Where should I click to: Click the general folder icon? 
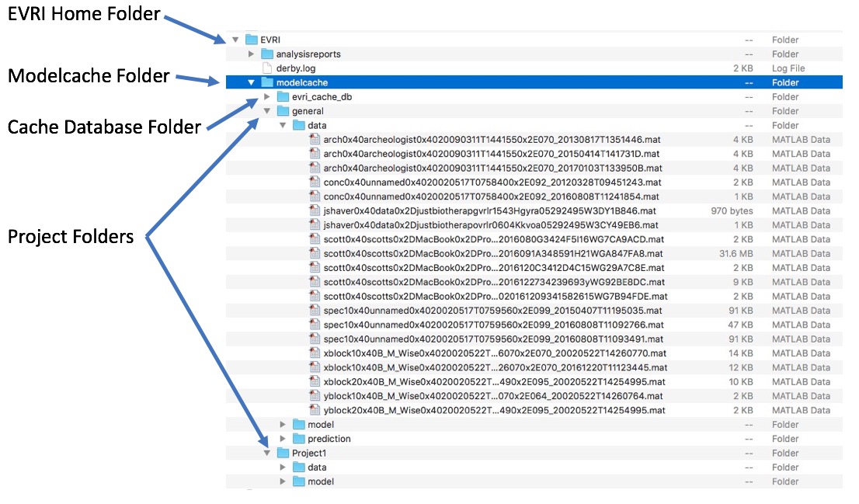click(x=283, y=110)
